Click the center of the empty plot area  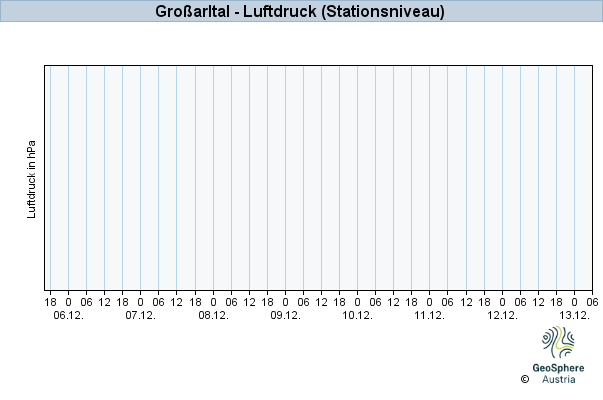(318, 179)
